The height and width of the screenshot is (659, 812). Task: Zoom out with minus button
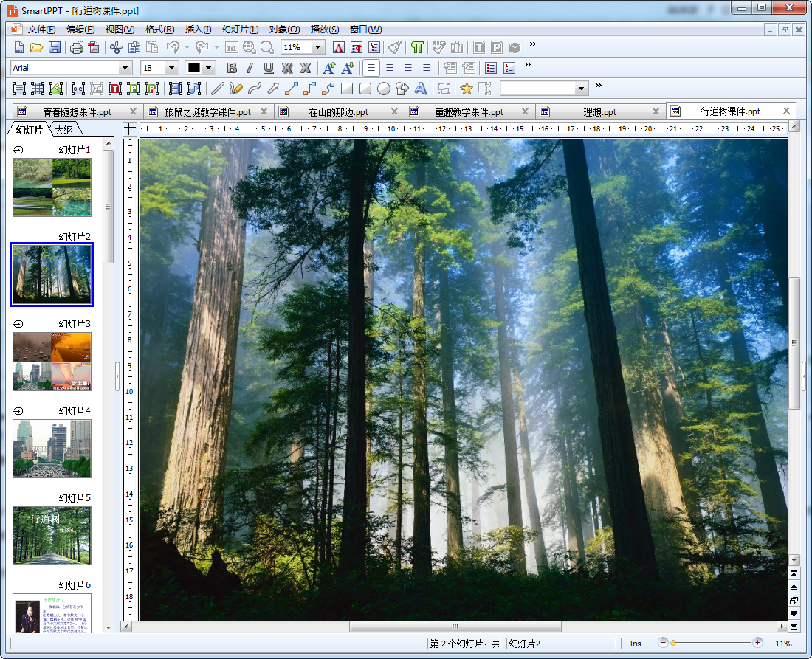point(663,643)
